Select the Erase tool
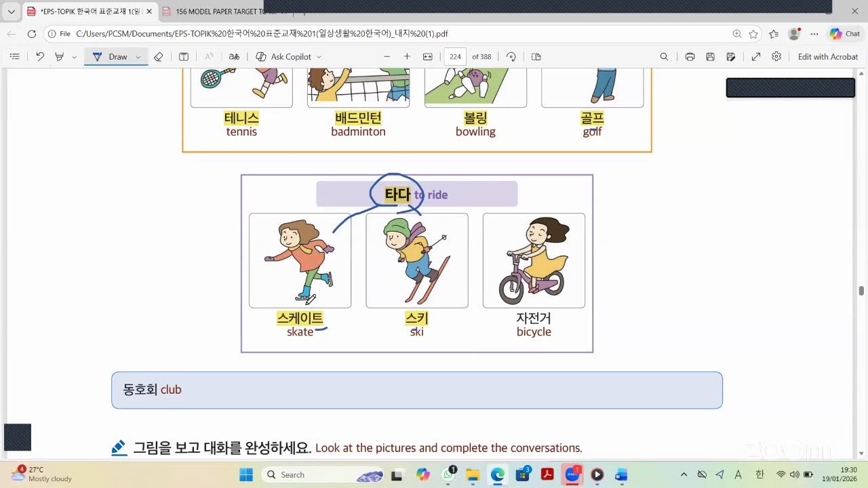868x488 pixels. coord(158,57)
